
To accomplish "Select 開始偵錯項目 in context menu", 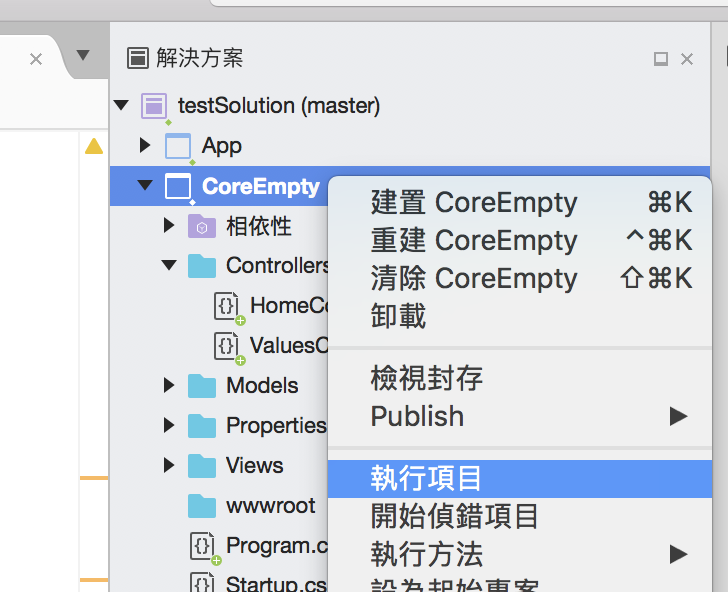I will [520, 516].
